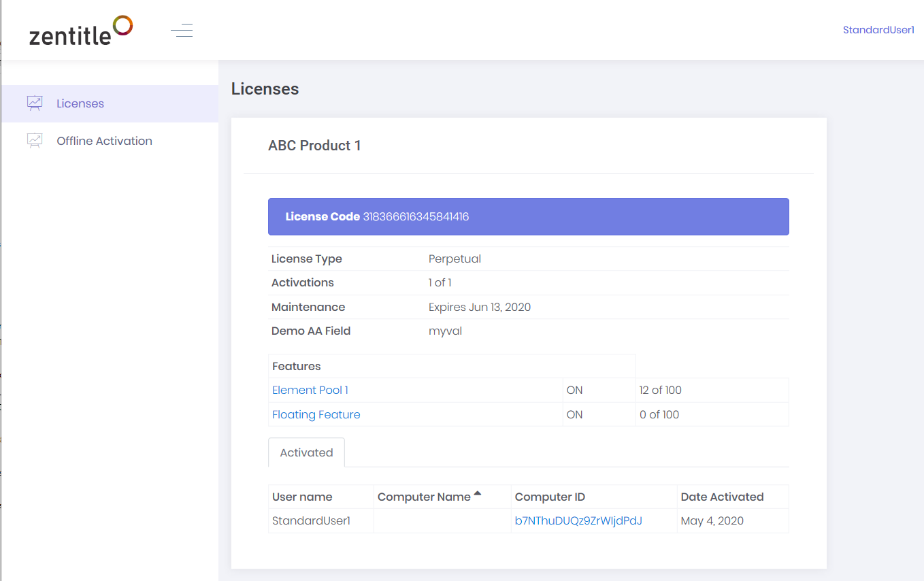Viewport: 924px width, 581px height.
Task: Click the License Type label
Action: (306, 259)
